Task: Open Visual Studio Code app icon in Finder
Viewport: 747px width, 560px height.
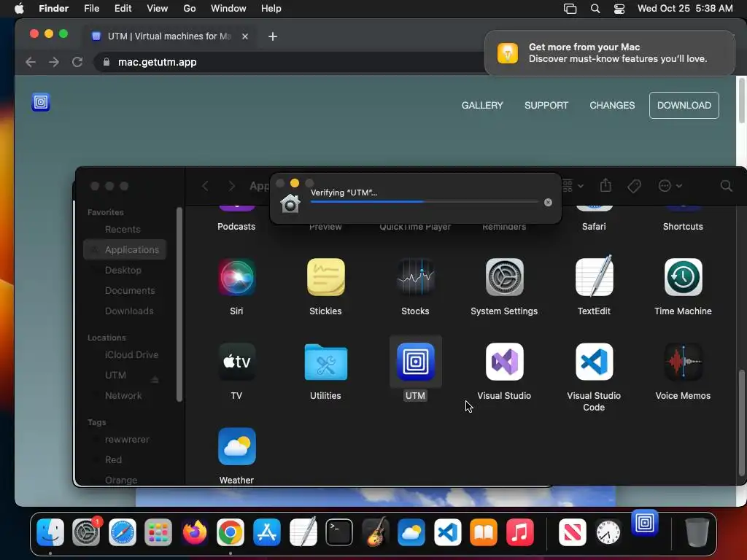Action: pos(594,362)
